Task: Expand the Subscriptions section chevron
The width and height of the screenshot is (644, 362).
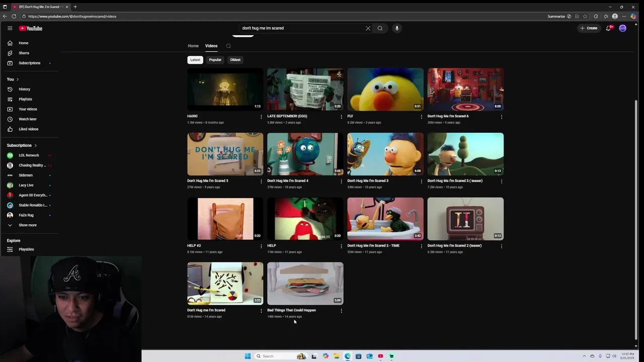Action: (x=35, y=145)
